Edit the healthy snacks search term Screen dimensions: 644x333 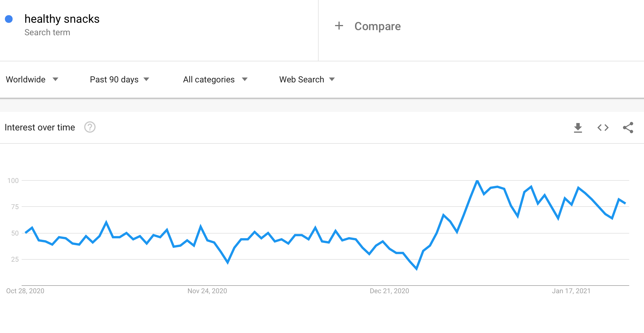click(x=62, y=19)
